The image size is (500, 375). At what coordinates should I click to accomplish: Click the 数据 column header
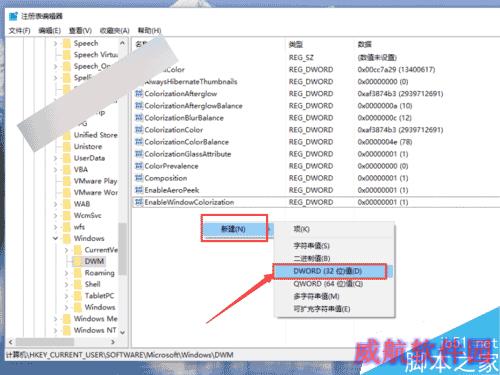364,44
